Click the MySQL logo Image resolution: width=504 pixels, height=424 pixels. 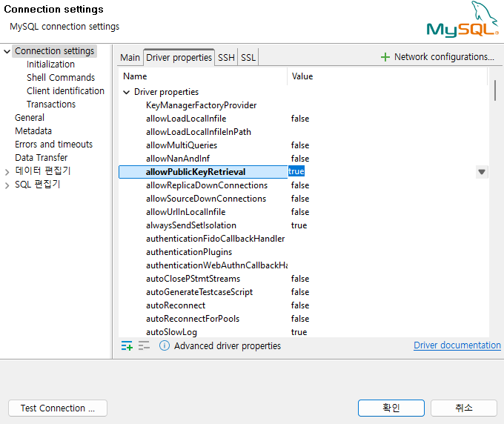coord(462,19)
